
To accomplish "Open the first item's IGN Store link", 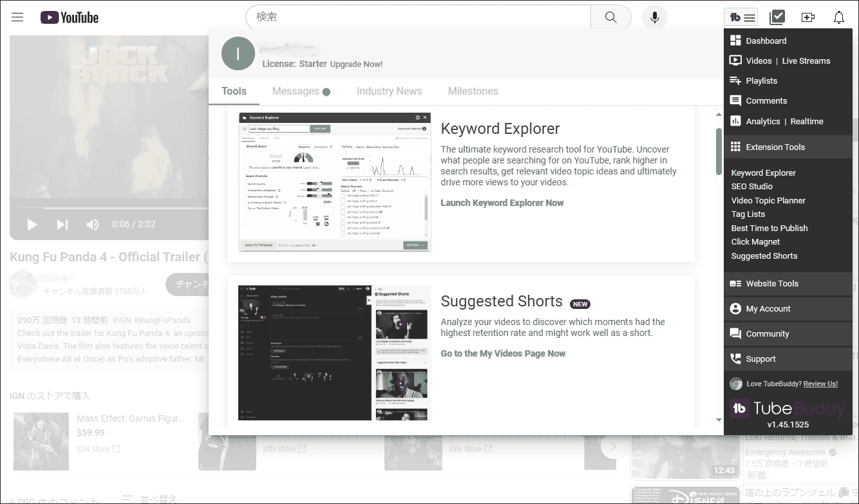I will 98,449.
